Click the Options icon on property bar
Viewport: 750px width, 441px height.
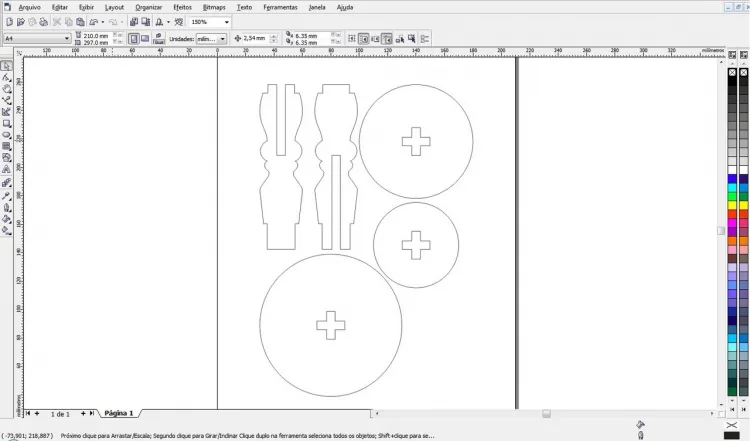pos(425,39)
